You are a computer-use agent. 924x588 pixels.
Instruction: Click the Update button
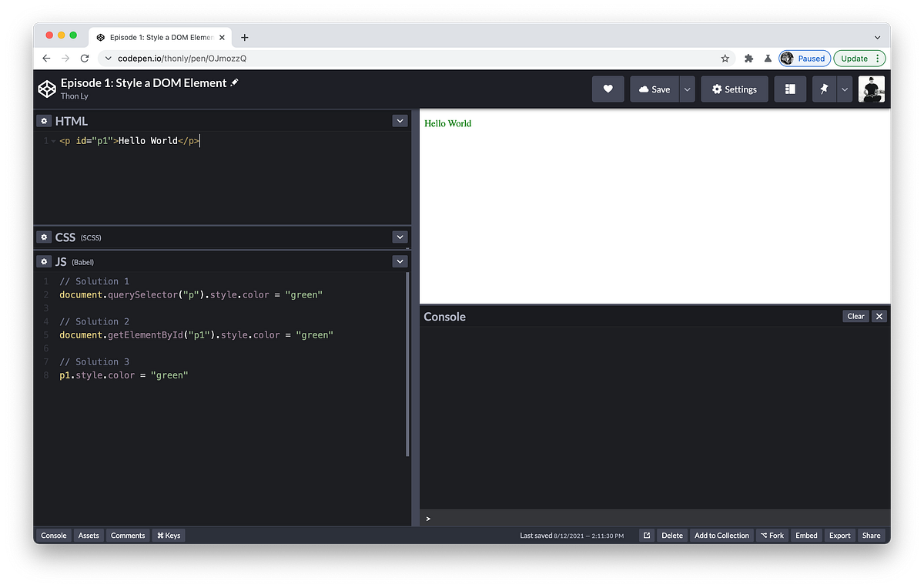click(855, 58)
